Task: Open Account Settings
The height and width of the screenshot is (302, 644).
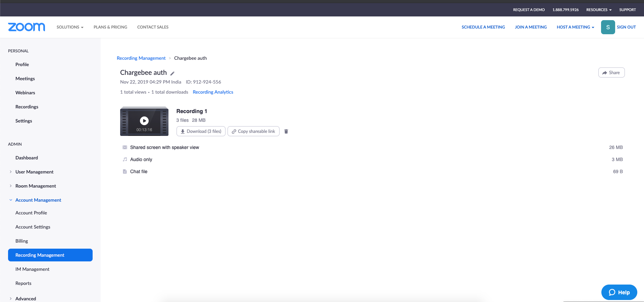Action: pyautogui.click(x=33, y=227)
